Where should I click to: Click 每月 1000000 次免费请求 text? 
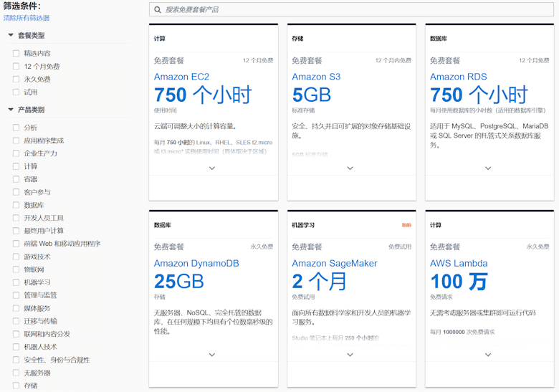pos(462,332)
